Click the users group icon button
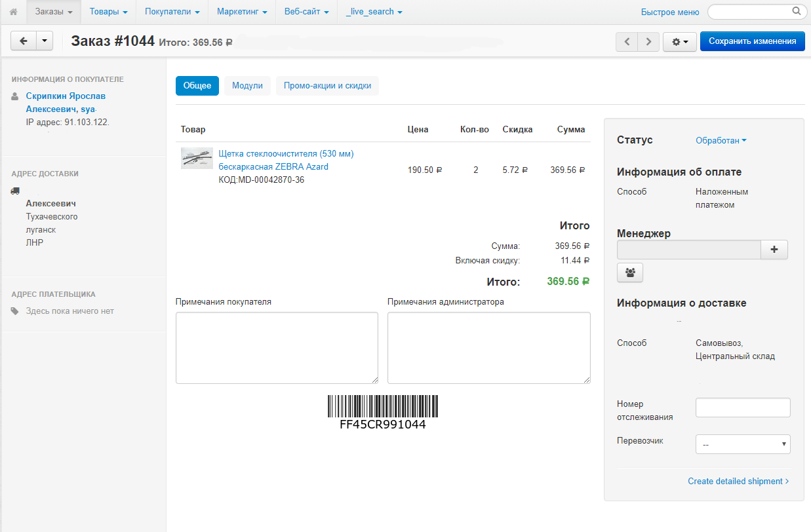 coord(630,273)
